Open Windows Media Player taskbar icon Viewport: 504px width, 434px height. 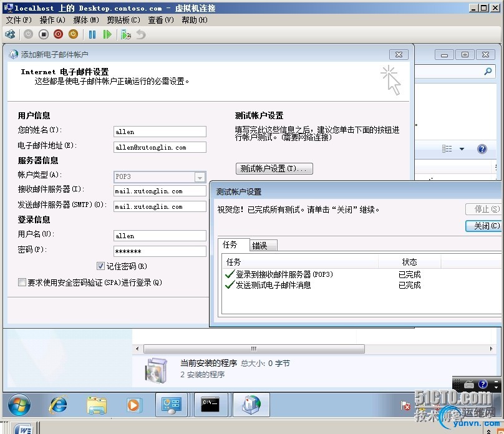click(133, 405)
